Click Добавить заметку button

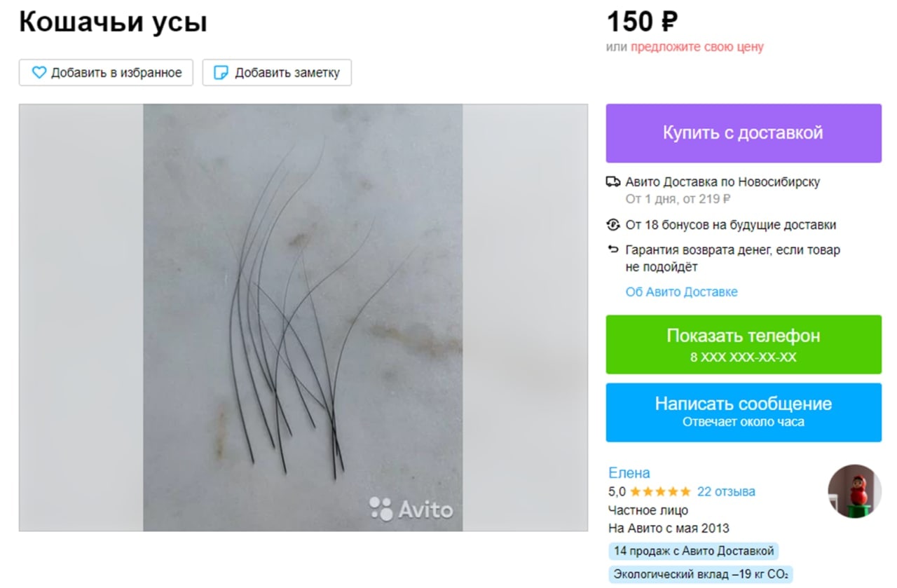pyautogui.click(x=277, y=72)
